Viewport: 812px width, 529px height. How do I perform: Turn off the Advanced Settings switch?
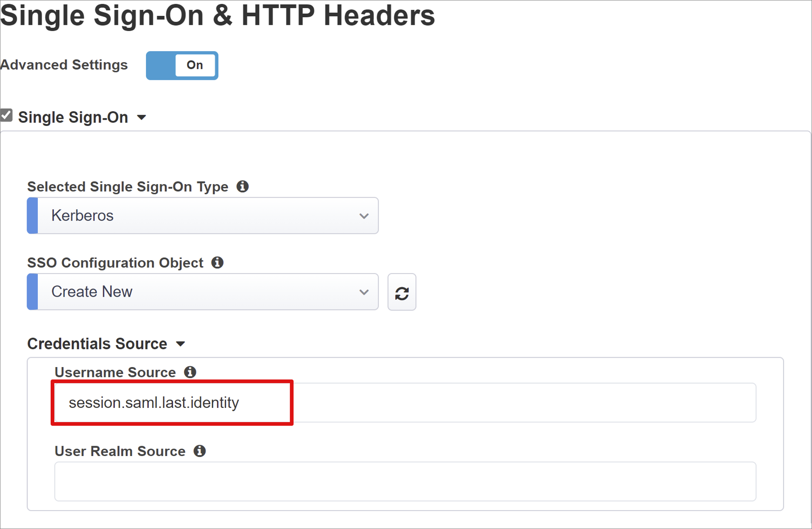coord(182,65)
